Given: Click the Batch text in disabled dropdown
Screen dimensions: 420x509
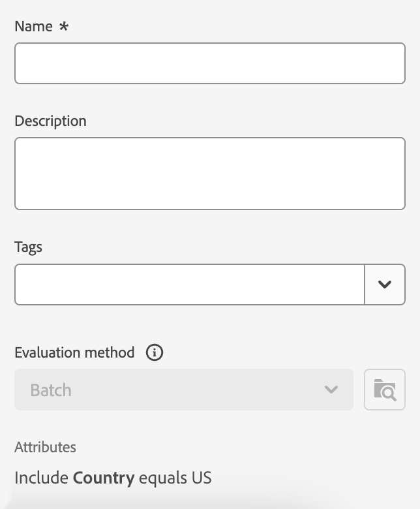Looking at the screenshot, I should pos(51,390).
